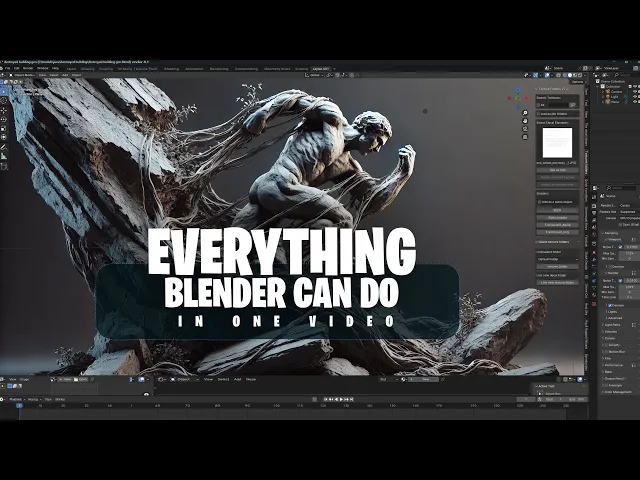Screen dimensions: 640x480
Task: Select the Add Cube tool
Action: point(4,166)
